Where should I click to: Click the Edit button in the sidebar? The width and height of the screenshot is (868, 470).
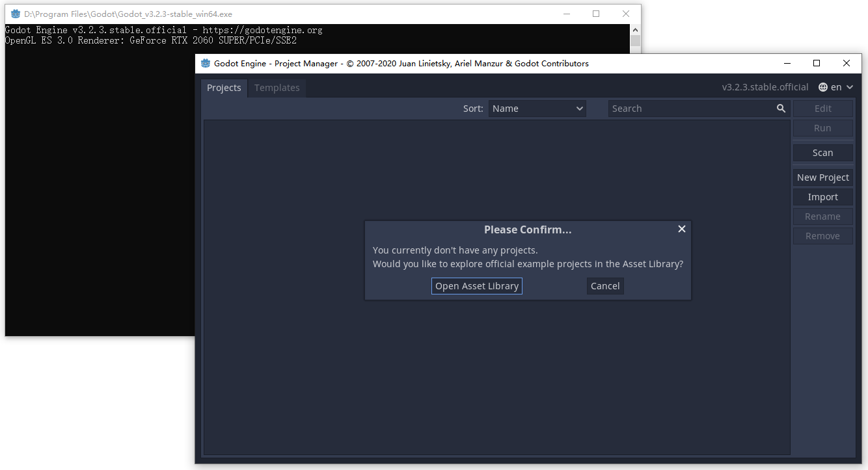pos(822,109)
